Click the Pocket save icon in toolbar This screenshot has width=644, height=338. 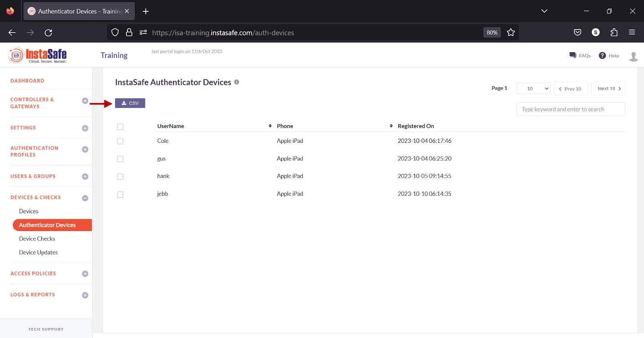[578, 33]
